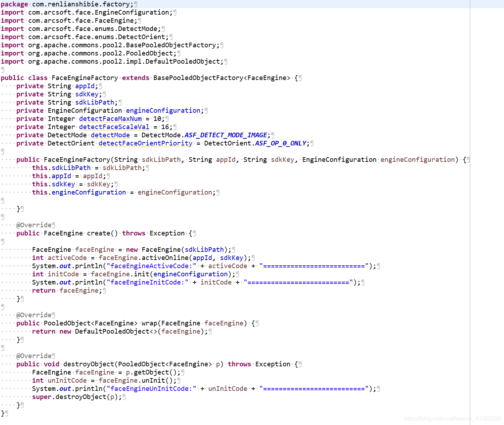This screenshot has width=504, height=425.
Task: Click this.sdkLibPath assignment line
Action: pyautogui.click(x=89, y=168)
